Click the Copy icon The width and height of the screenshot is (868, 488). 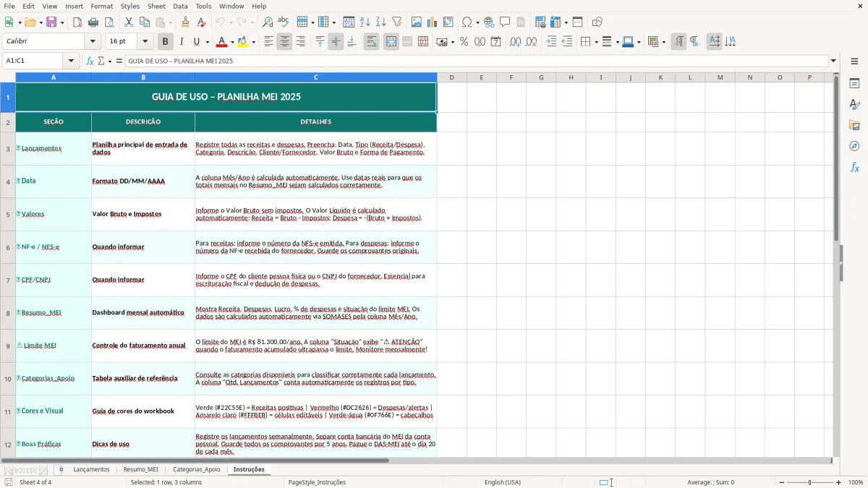click(x=145, y=22)
